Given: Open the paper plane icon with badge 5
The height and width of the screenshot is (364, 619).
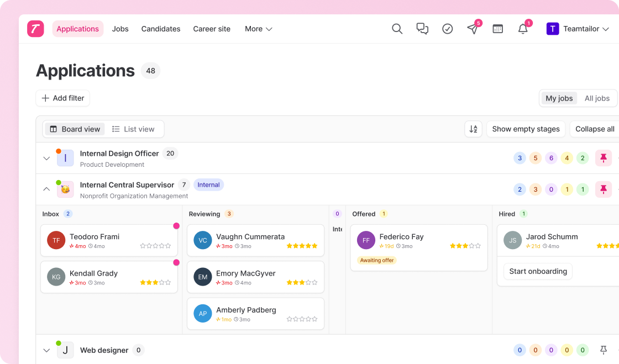Looking at the screenshot, I should pyautogui.click(x=473, y=29).
